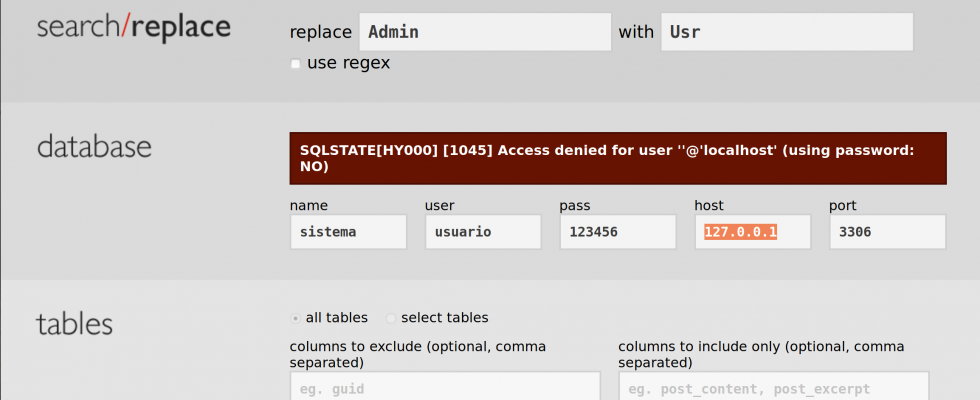Click the SQLSTATE access denied error banner
Screen dimensions: 980x400
tap(618, 158)
